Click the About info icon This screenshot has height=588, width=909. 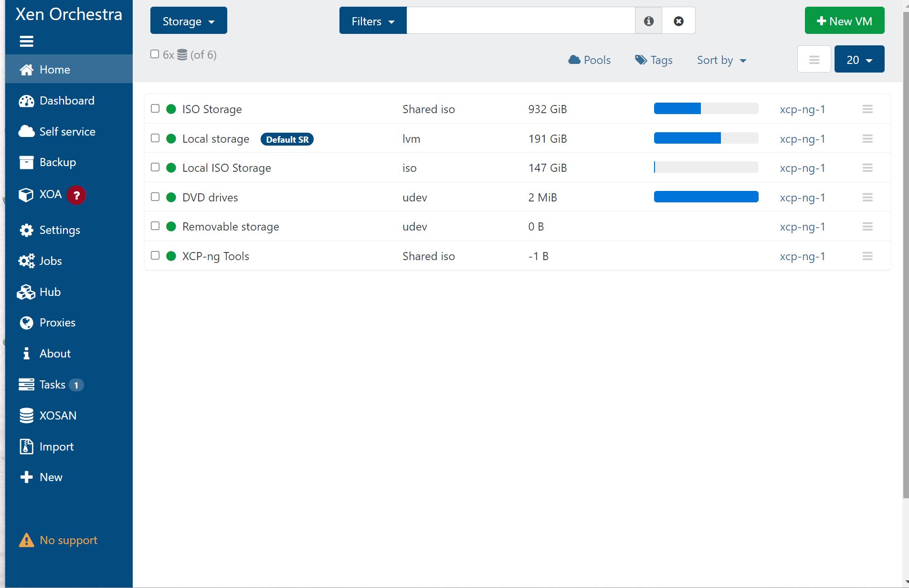(x=27, y=354)
